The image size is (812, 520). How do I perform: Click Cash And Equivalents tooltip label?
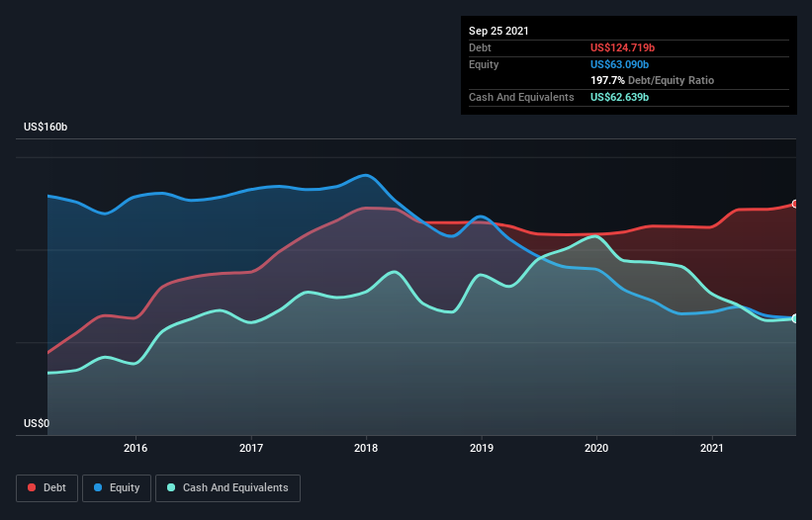pos(521,97)
